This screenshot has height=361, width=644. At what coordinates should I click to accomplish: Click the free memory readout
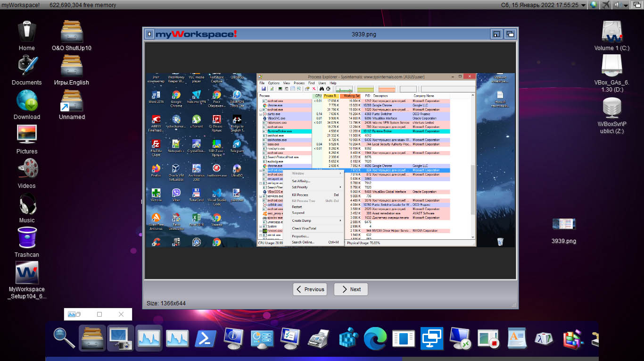click(x=83, y=5)
